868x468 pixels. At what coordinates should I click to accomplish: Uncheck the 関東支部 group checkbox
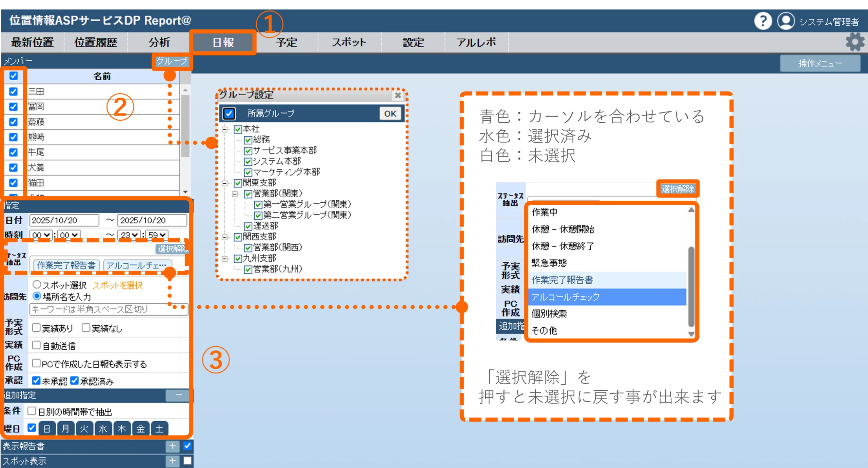pyautogui.click(x=238, y=183)
